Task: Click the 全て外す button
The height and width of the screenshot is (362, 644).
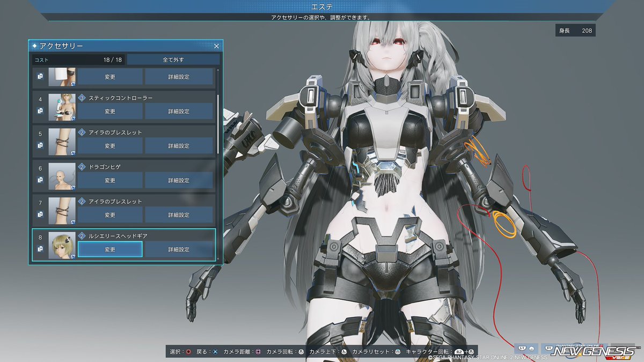Action: click(x=173, y=60)
